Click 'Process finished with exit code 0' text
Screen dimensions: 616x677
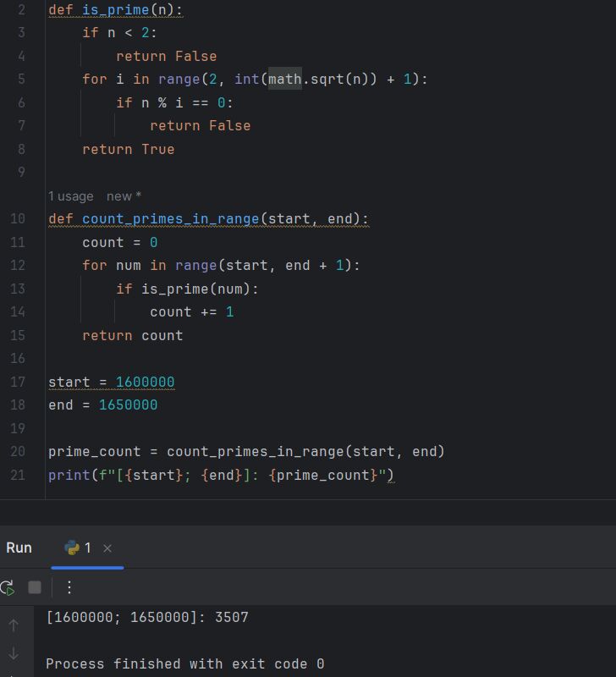[184, 663]
